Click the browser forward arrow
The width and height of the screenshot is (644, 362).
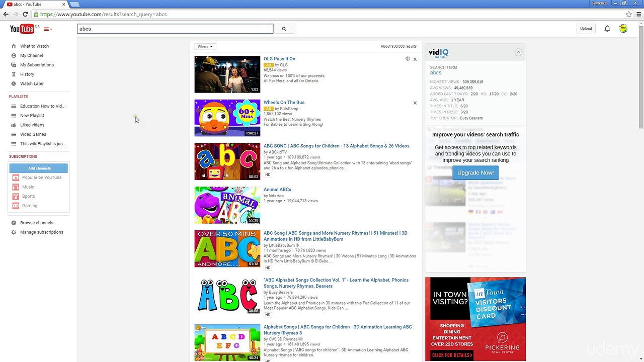click(15, 14)
